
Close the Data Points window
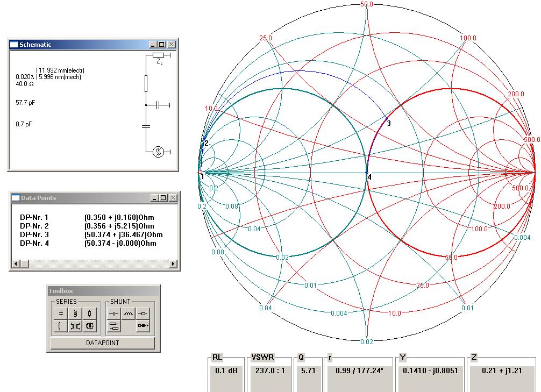173,198
